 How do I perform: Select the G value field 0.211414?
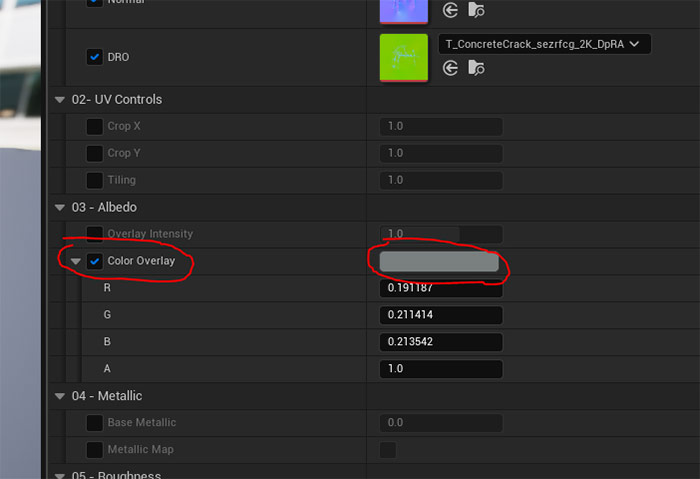coord(440,315)
